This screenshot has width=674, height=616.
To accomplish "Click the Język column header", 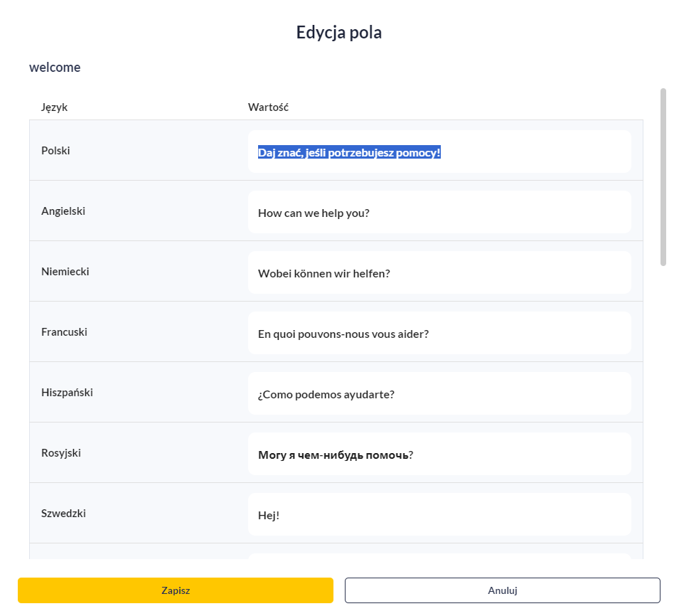I will pyautogui.click(x=54, y=107).
